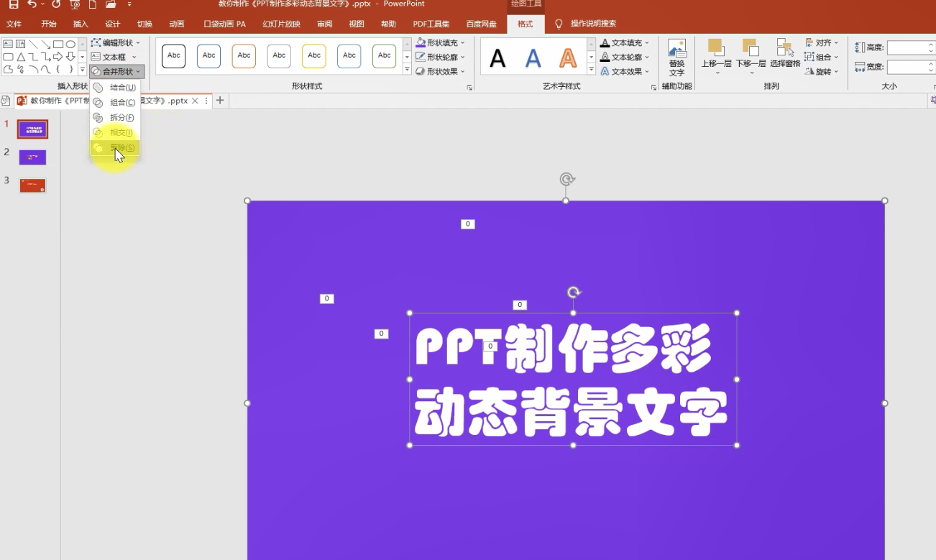Click the lightbulb Tell Me search icon

[x=559, y=24]
